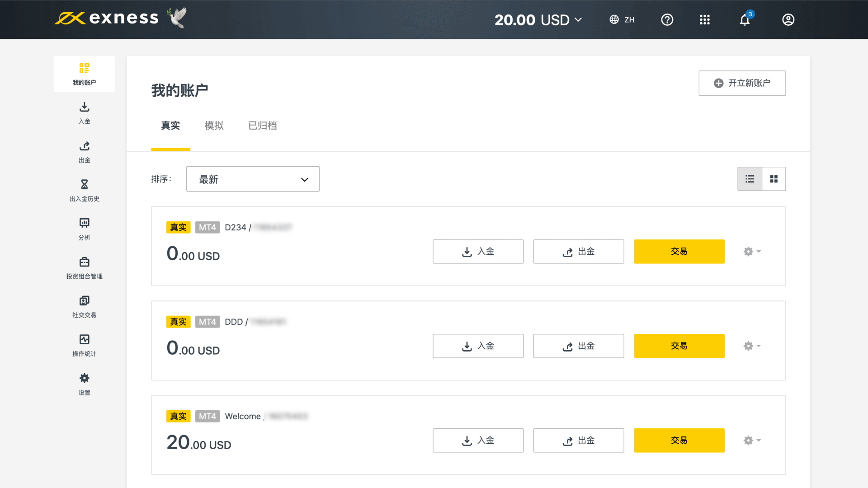Open 出入金历史 transaction history icon
Viewport: 868px width, 488px height.
pyautogui.click(x=84, y=185)
